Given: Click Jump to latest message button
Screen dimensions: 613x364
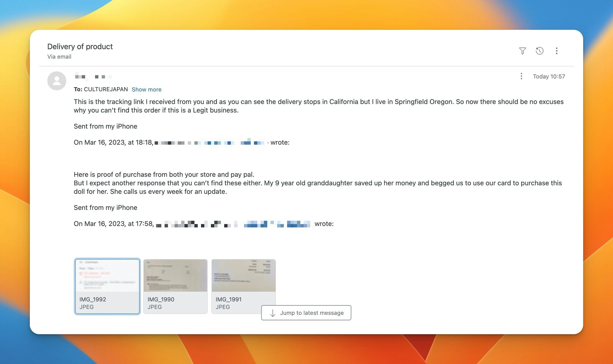Looking at the screenshot, I should tap(306, 313).
